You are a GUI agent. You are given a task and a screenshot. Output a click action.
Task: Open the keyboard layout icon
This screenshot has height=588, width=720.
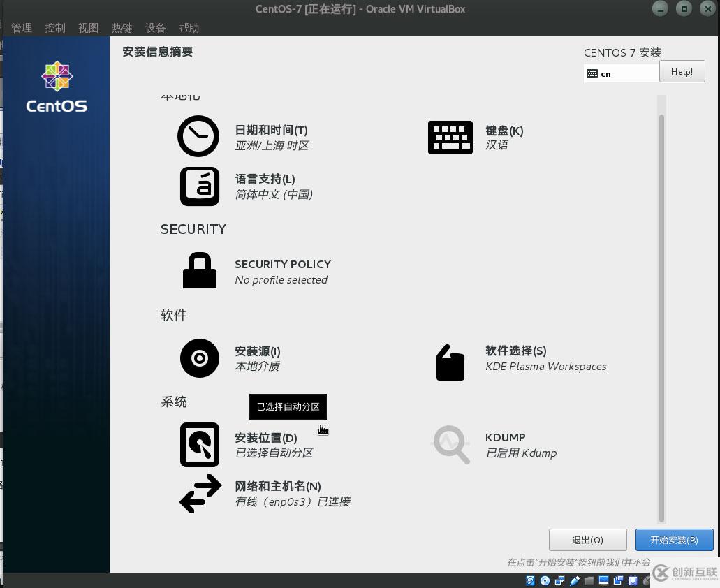click(450, 138)
